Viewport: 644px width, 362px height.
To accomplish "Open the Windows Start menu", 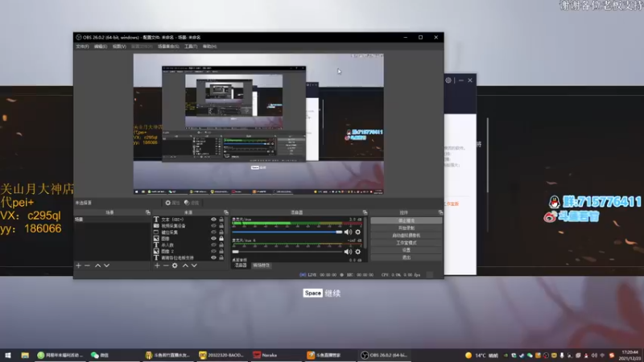I will coord(8,355).
